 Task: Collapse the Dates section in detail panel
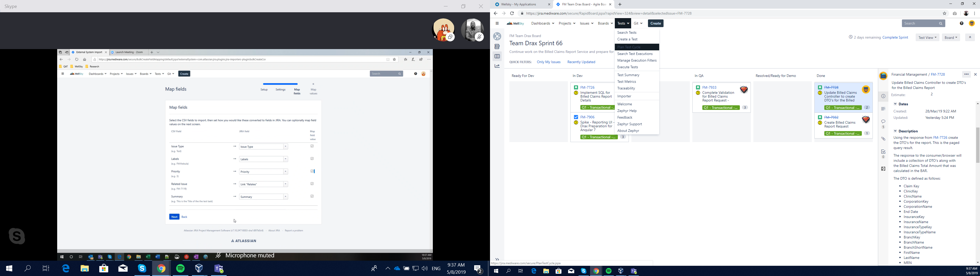(896, 104)
